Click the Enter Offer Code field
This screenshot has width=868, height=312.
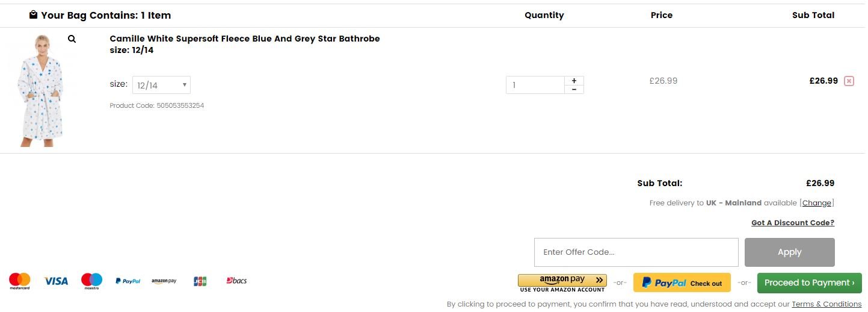(636, 252)
